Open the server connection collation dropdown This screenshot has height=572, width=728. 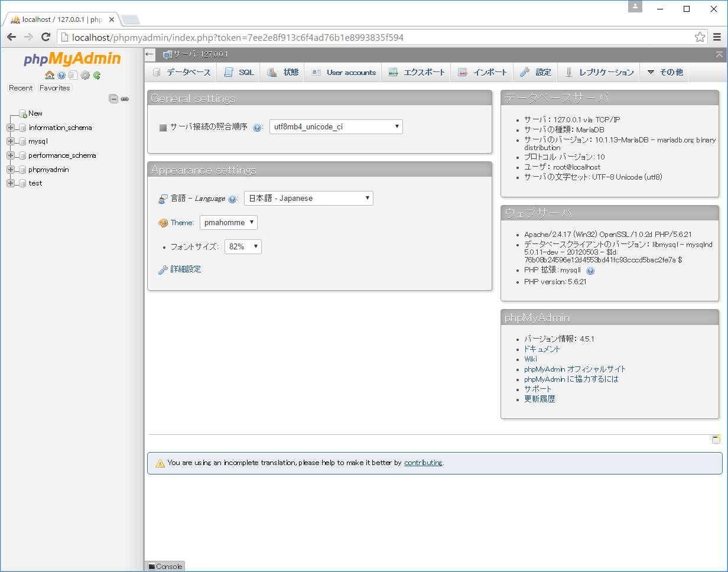point(336,126)
